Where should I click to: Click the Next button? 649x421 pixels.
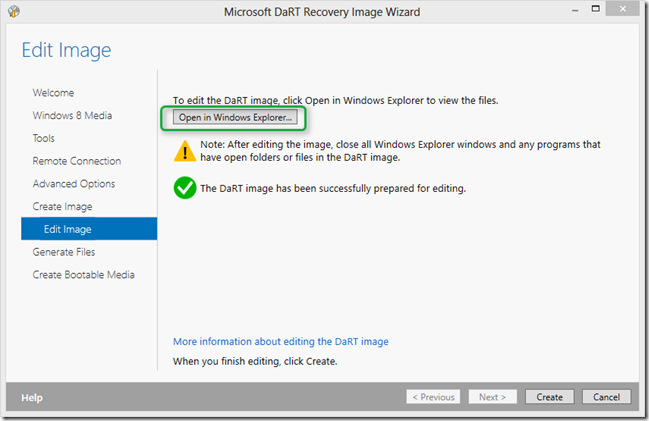(x=493, y=397)
